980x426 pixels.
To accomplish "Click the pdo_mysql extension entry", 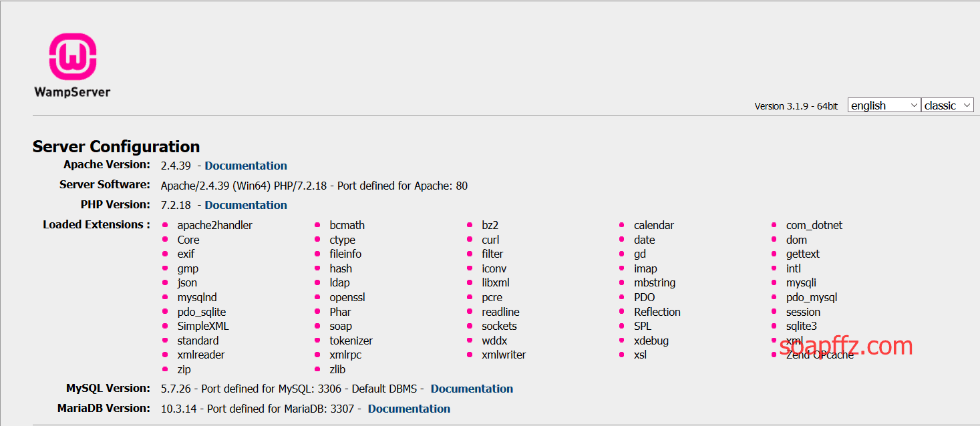I will click(x=811, y=297).
